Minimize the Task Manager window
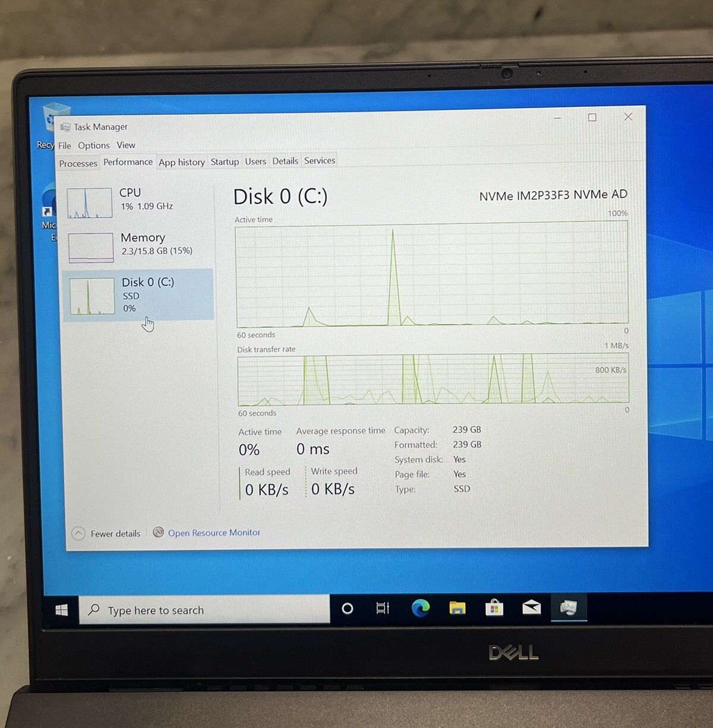The image size is (713, 728). 557,118
